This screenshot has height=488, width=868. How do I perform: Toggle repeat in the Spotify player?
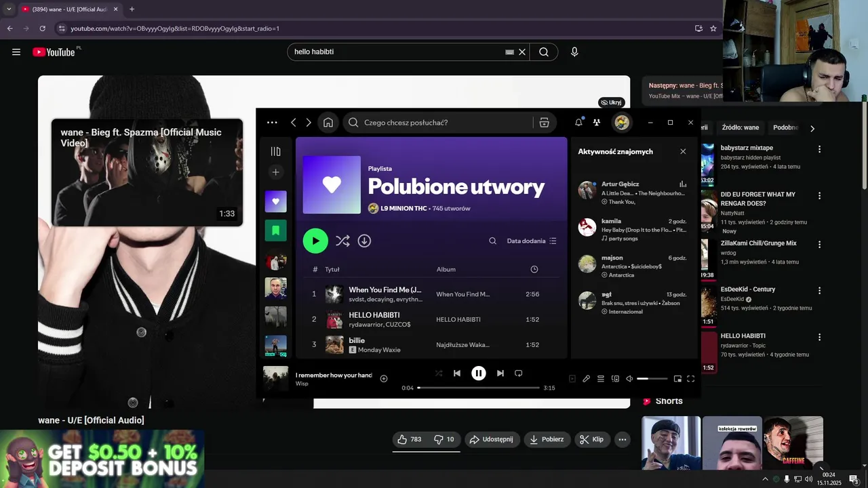[519, 373]
